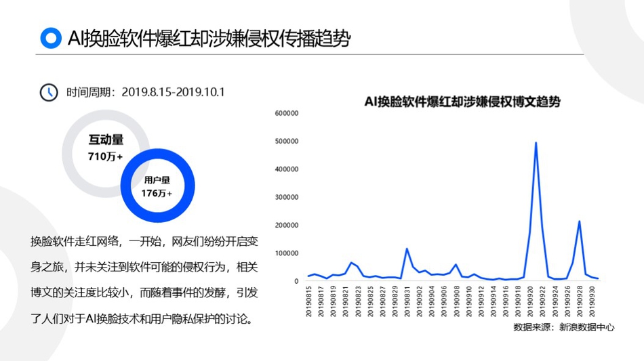Click the x-axis date label 20190815
This screenshot has width=644, height=361.
[x=308, y=301]
